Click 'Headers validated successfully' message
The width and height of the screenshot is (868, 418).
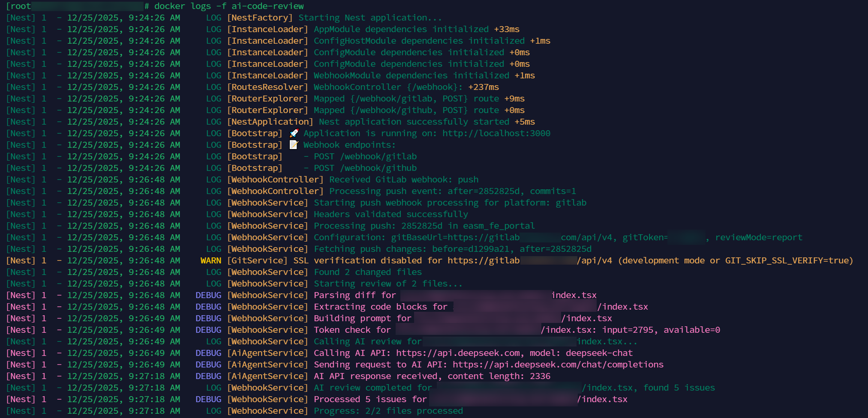[391, 214]
